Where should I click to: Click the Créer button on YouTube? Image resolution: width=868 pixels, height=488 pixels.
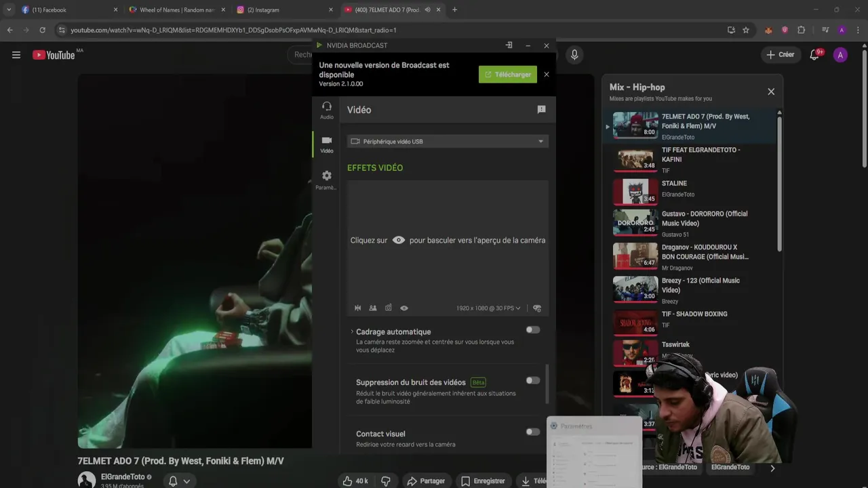point(781,55)
